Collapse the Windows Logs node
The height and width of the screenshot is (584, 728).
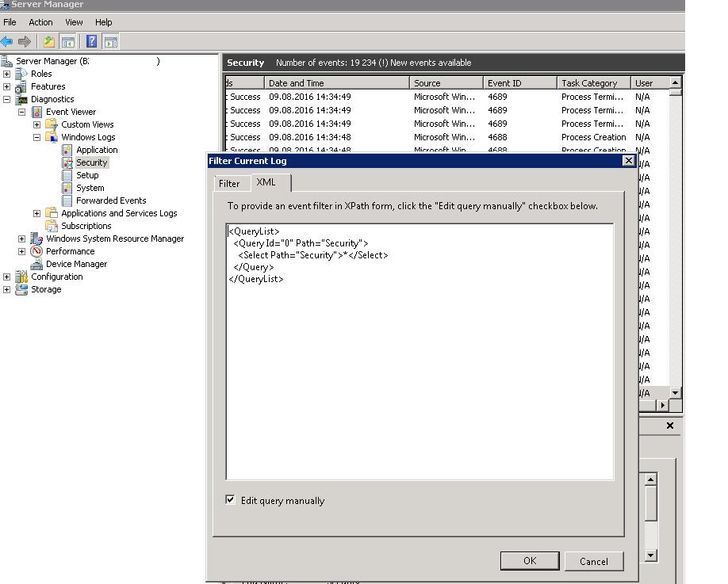point(36,137)
